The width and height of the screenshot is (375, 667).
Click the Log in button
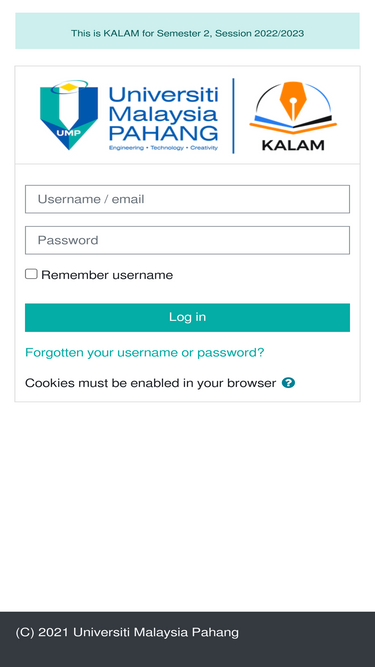click(188, 317)
